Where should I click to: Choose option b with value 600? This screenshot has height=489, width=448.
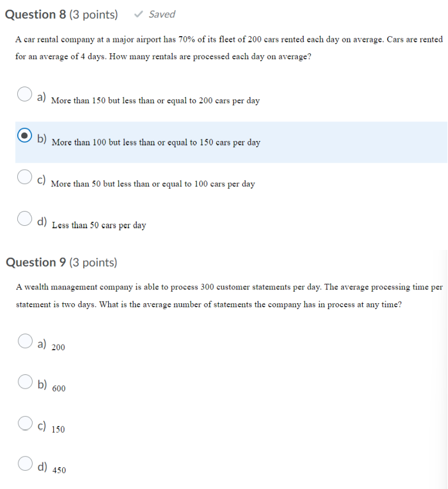pyautogui.click(x=25, y=382)
